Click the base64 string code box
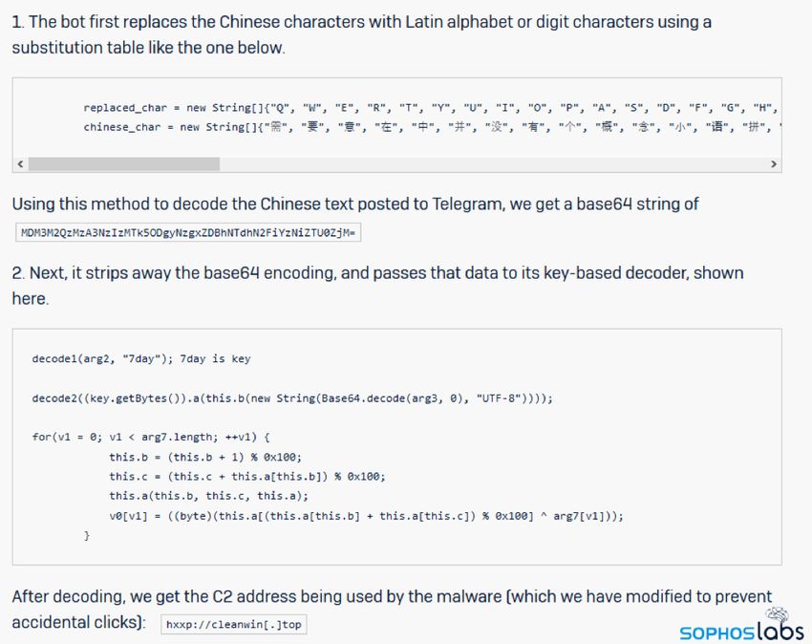This screenshot has width=812, height=644. (188, 232)
